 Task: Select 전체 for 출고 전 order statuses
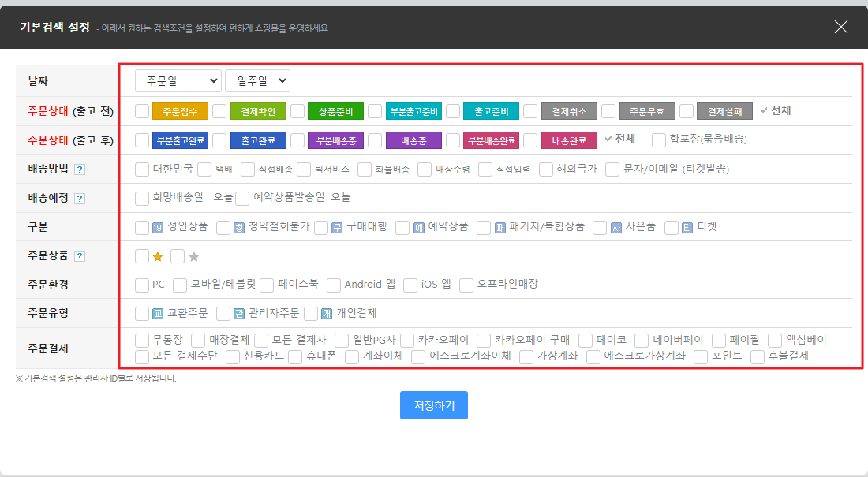pyautogui.click(x=775, y=110)
